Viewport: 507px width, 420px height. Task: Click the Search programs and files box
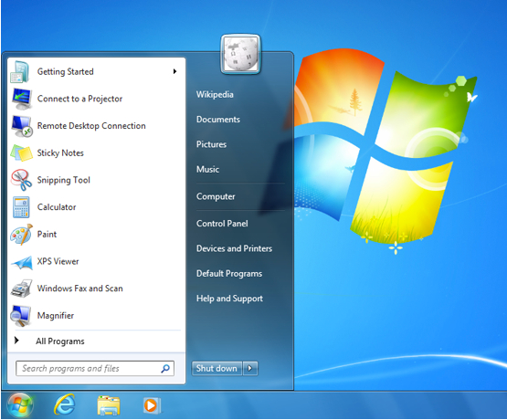[95, 368]
